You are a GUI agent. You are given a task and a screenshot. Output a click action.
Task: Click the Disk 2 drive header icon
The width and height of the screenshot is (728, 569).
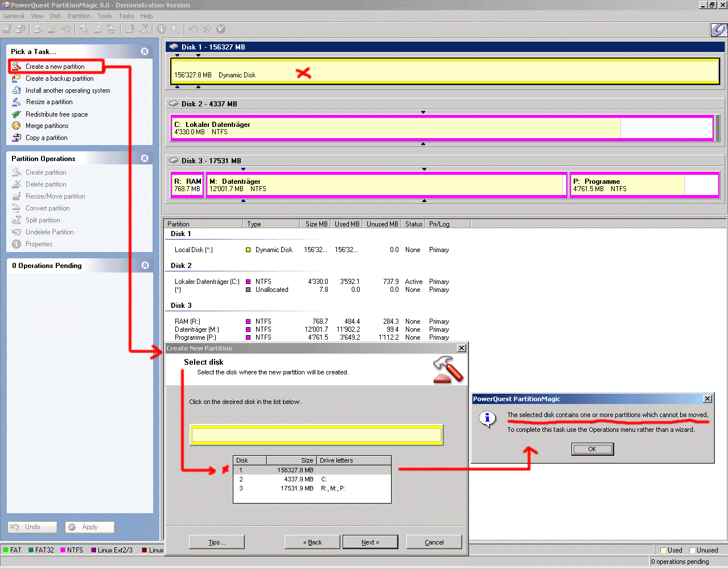[x=174, y=104]
